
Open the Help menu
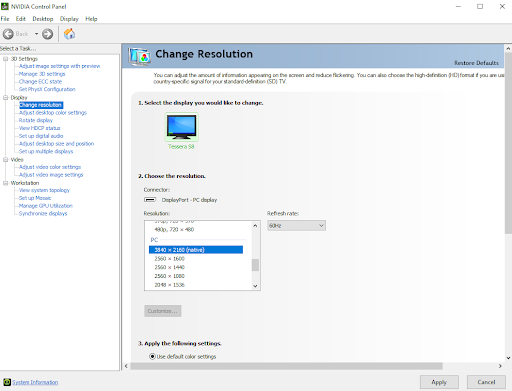click(x=91, y=19)
